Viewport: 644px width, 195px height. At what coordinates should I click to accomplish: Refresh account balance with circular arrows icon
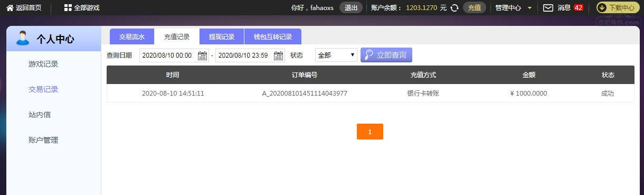454,8
